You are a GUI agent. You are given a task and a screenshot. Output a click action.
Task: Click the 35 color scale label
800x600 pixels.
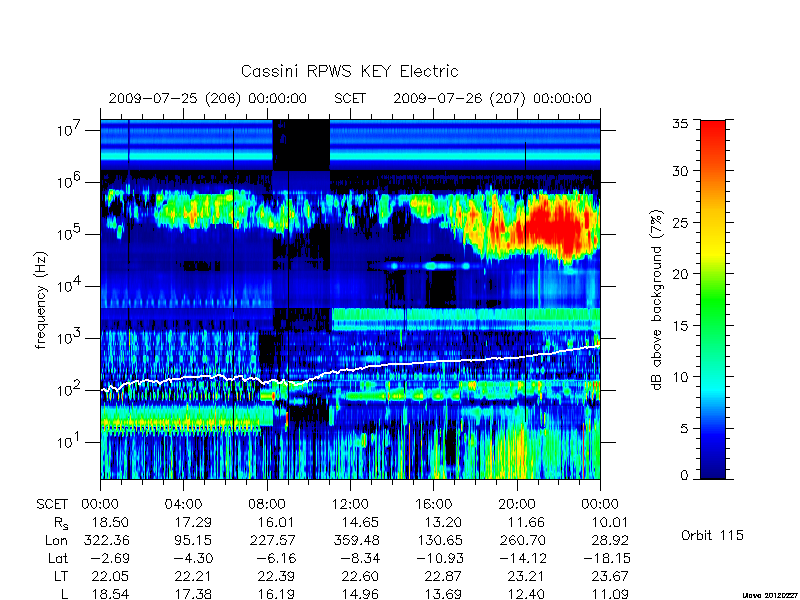pyautogui.click(x=681, y=124)
